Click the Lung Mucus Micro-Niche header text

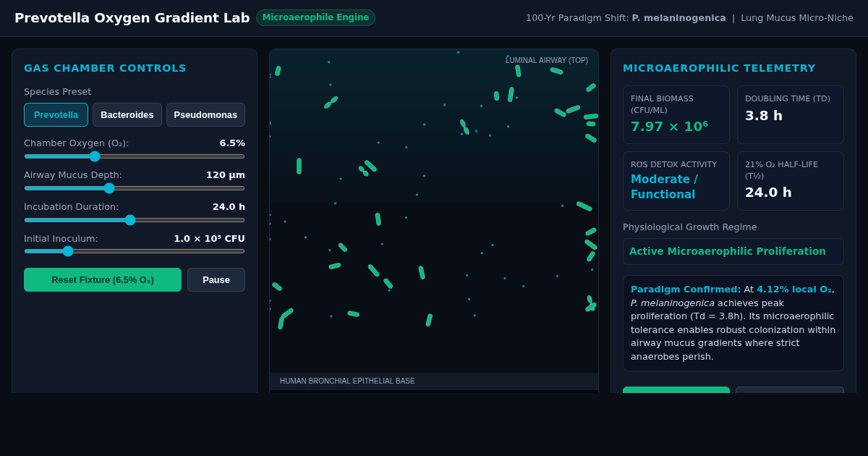click(x=797, y=18)
